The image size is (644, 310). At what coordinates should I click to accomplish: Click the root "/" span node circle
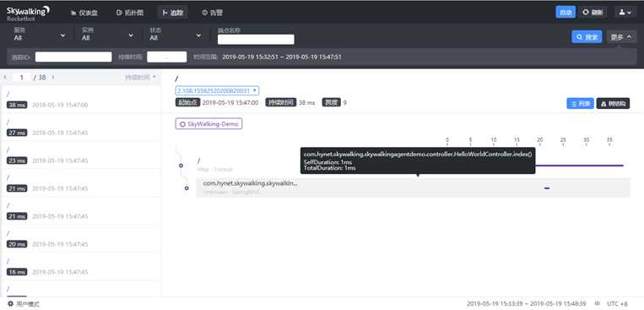(x=181, y=166)
